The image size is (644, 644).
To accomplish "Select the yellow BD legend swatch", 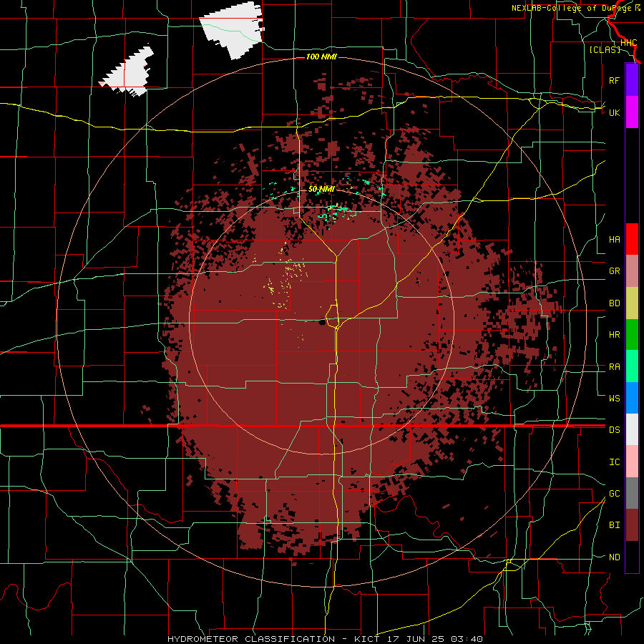I will (x=632, y=303).
